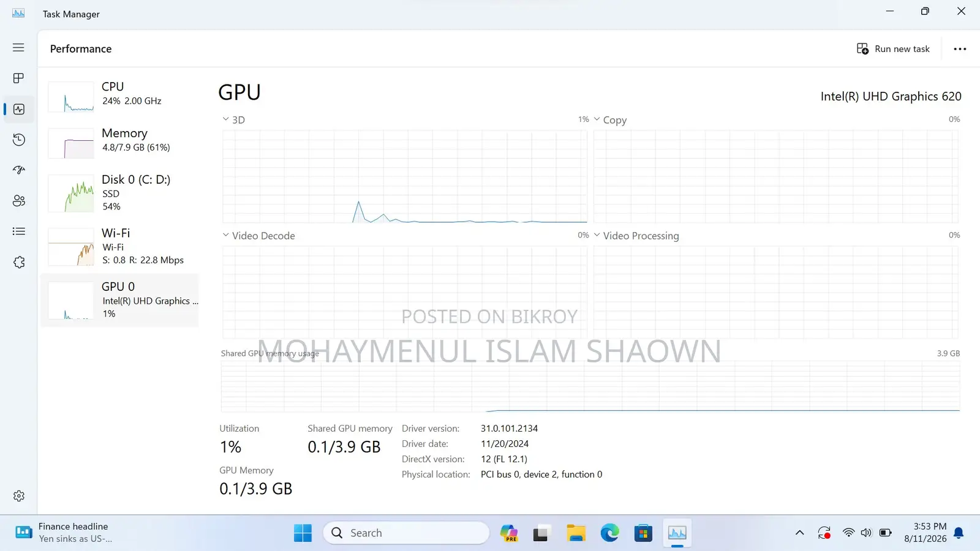Select the Performance page icon
The height and width of the screenshot is (551, 980).
[19, 109]
